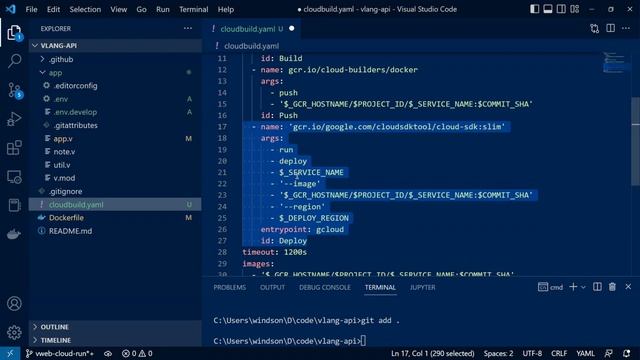Open the Terminal menu

coord(193,9)
